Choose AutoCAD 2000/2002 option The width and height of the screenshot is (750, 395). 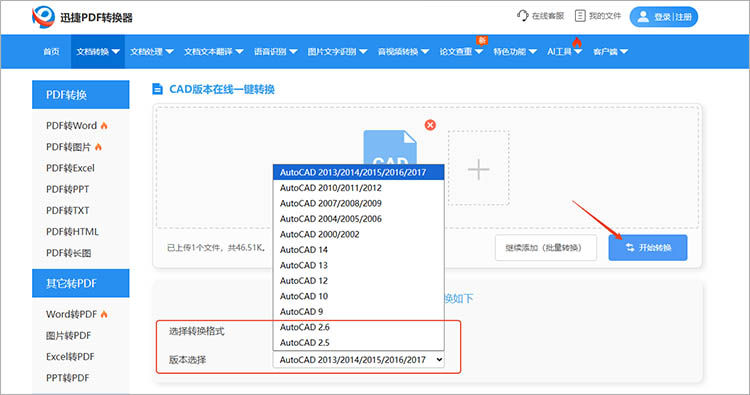[x=358, y=234]
